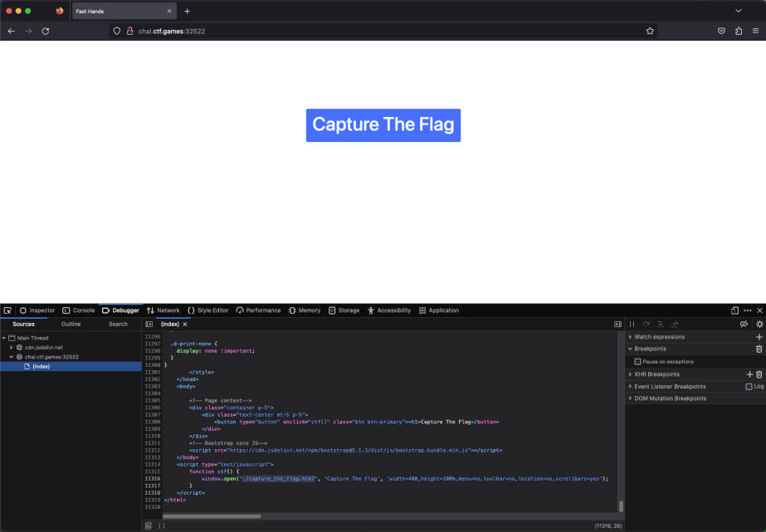
Task: Click the pretty print braces icon
Action: click(162, 526)
